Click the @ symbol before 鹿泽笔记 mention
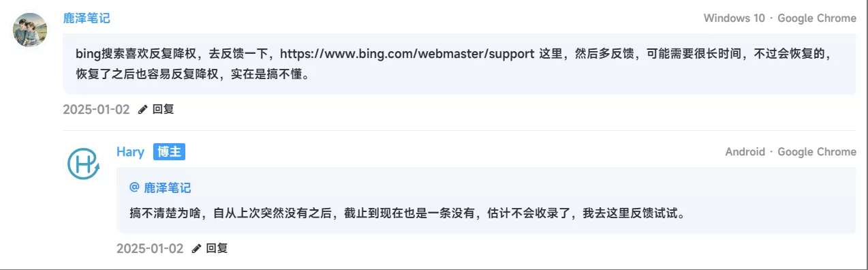Image resolution: width=868 pixels, height=270 pixels. click(134, 187)
